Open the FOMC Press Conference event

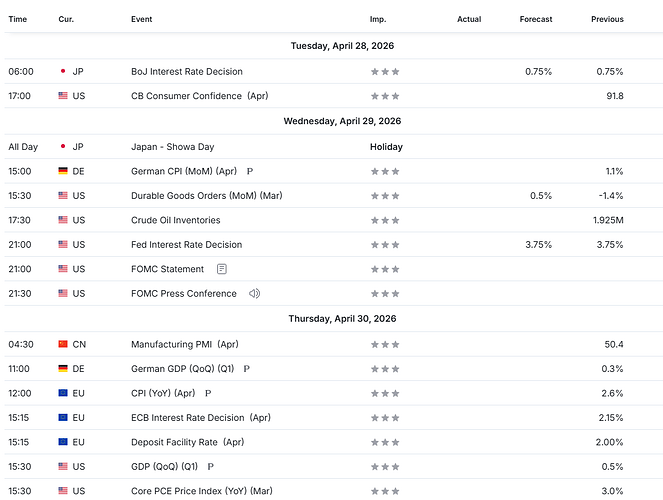point(184,293)
